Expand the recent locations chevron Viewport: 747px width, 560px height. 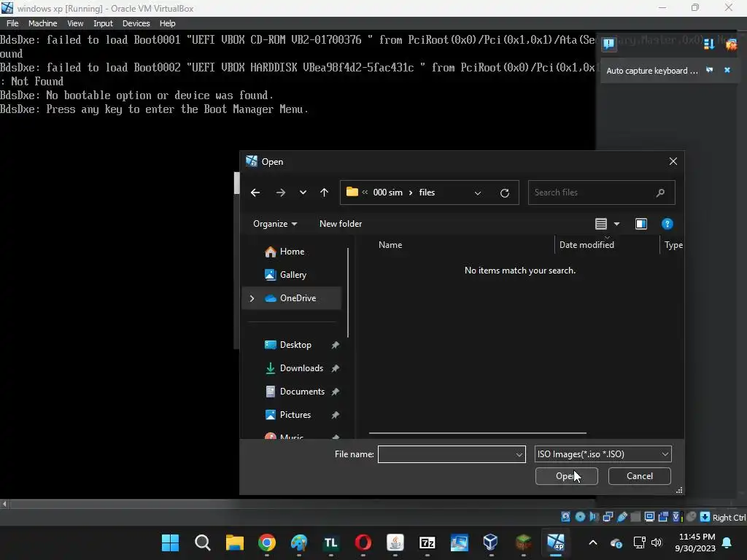[x=303, y=192]
